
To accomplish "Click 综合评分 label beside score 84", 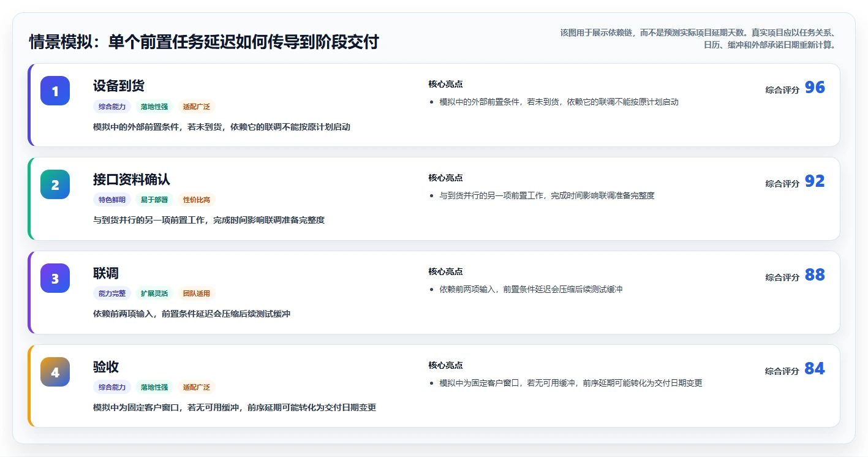I will point(782,371).
